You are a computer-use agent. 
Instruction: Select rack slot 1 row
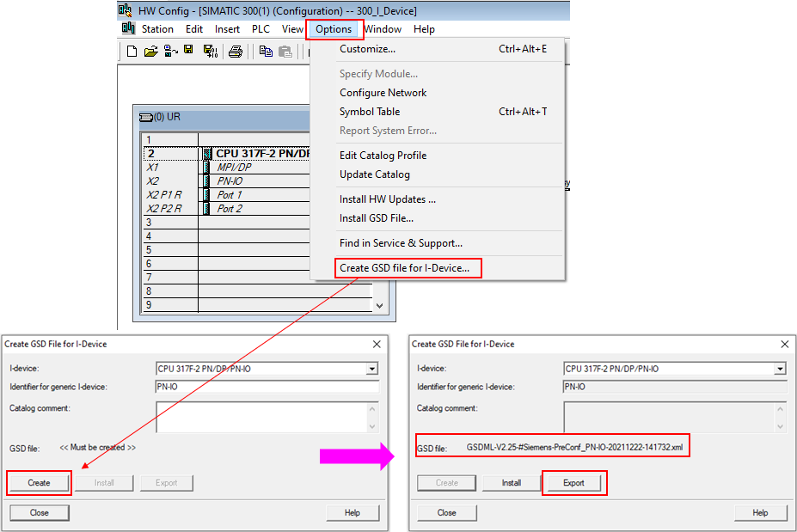(227, 140)
